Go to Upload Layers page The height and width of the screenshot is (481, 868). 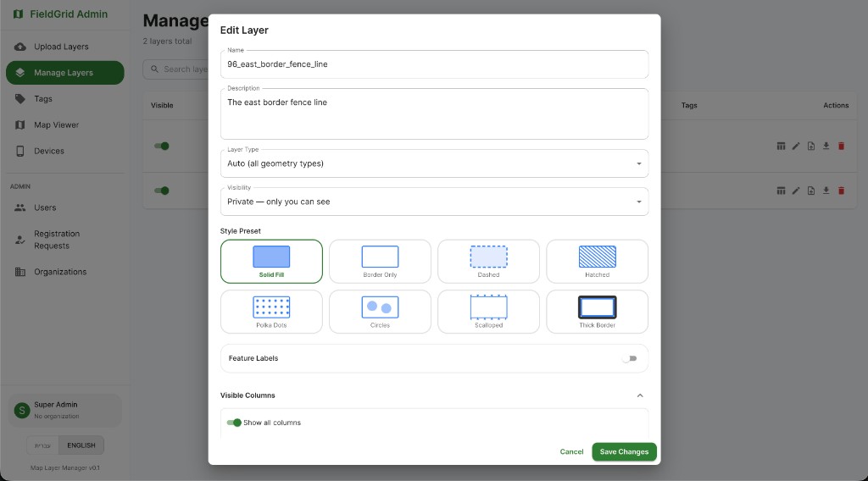(64, 47)
